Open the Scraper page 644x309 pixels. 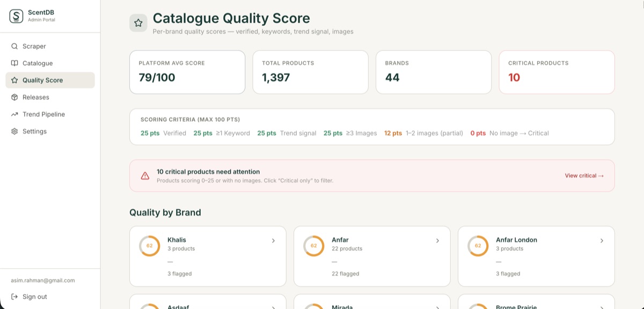(50, 46)
